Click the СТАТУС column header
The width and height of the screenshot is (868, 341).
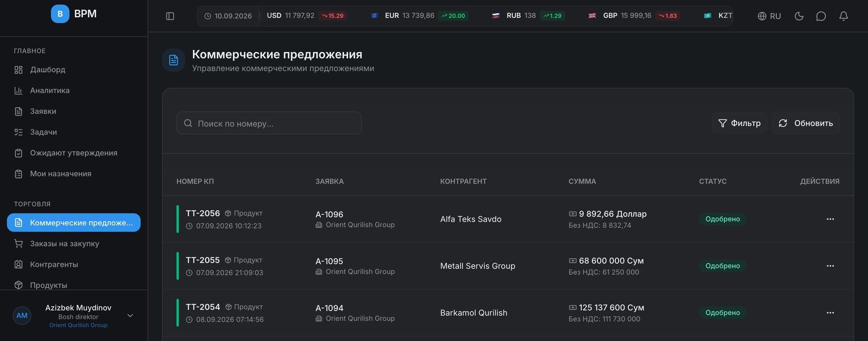(x=713, y=182)
